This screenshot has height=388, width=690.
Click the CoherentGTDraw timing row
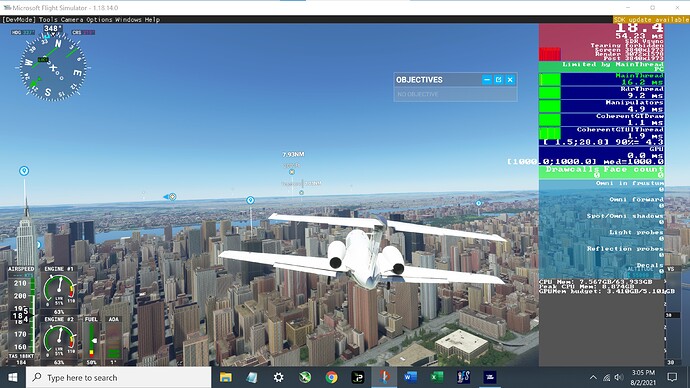pyautogui.click(x=602, y=120)
